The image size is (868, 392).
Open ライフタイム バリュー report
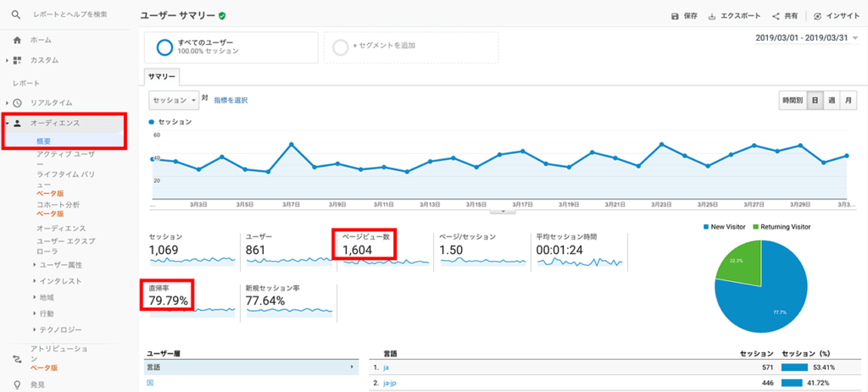[x=65, y=179]
